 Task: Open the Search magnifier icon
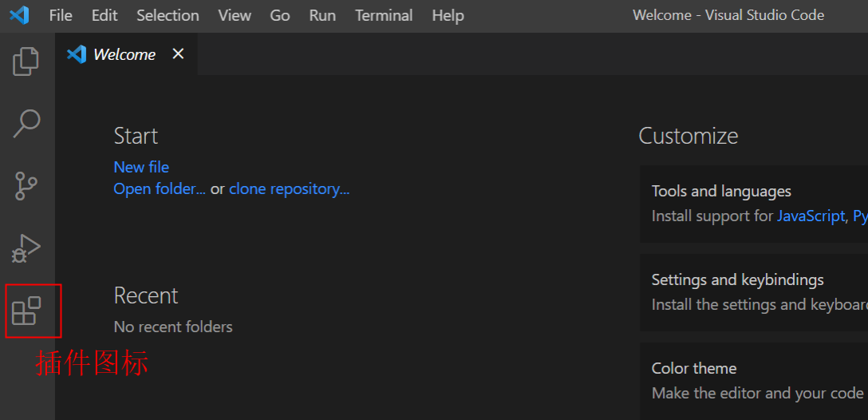point(26,123)
